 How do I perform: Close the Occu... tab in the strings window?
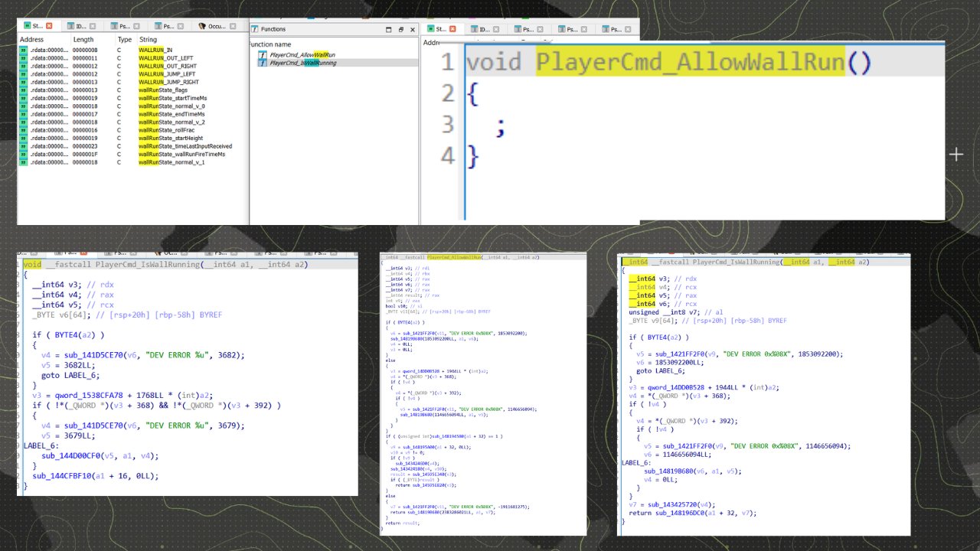tap(233, 26)
